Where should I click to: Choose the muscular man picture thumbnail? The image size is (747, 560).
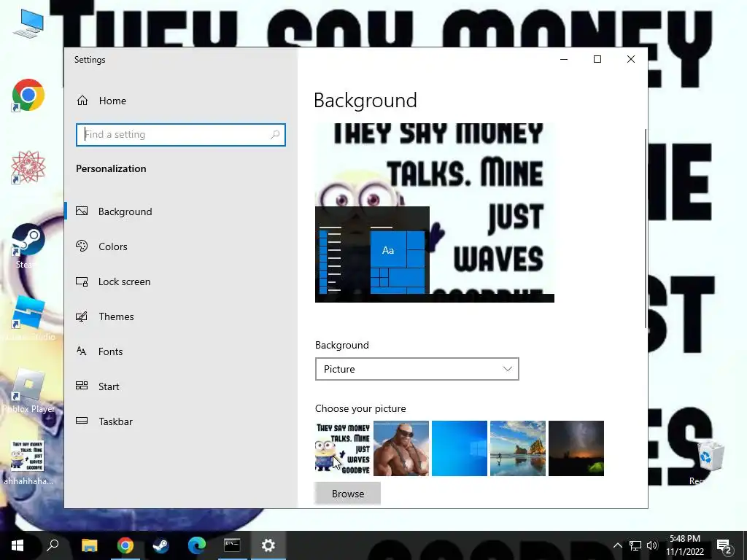[401, 448]
